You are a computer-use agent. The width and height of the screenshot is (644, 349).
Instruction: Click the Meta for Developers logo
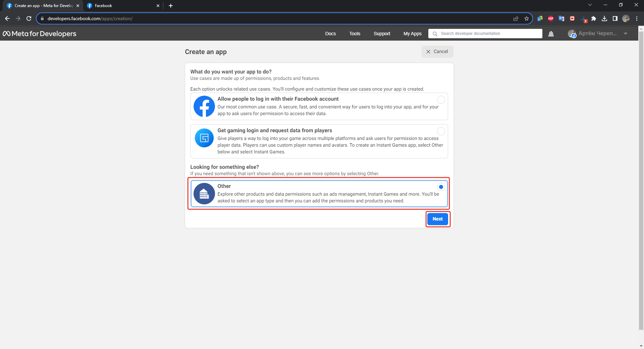[40, 34]
